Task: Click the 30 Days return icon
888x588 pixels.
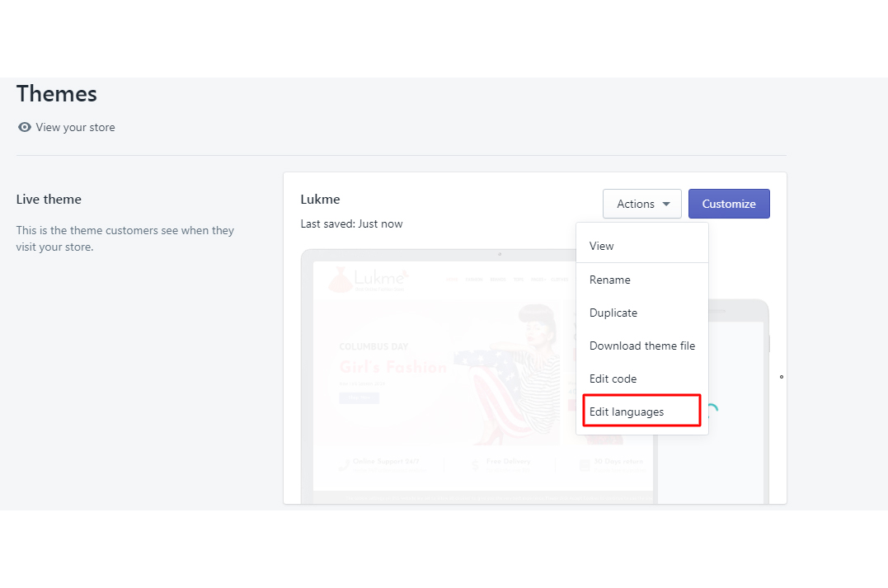Action: pyautogui.click(x=584, y=465)
